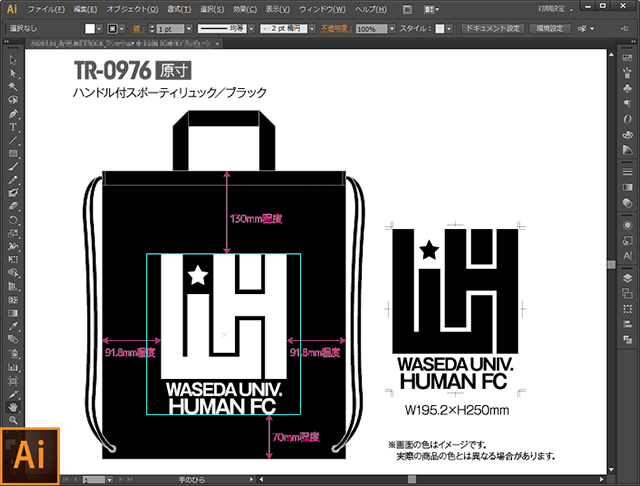Select the Direct Selection tool
The image size is (640, 486).
[13, 73]
